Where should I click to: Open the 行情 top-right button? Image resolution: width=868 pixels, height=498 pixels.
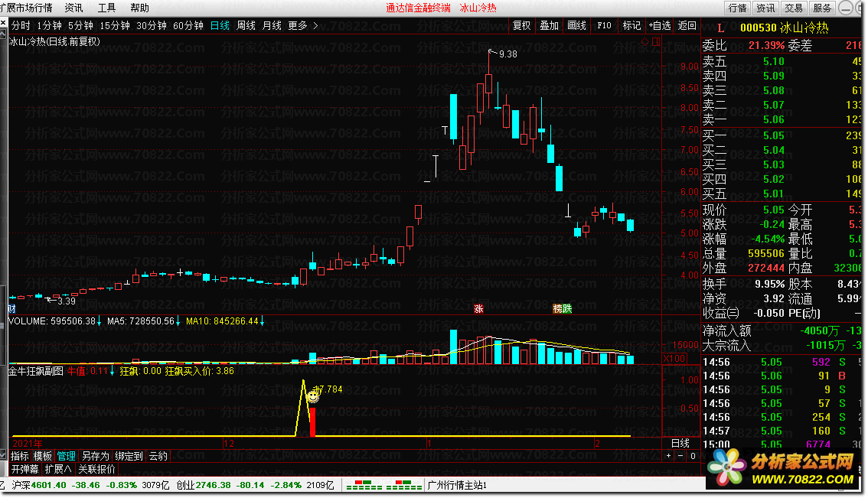coord(737,8)
